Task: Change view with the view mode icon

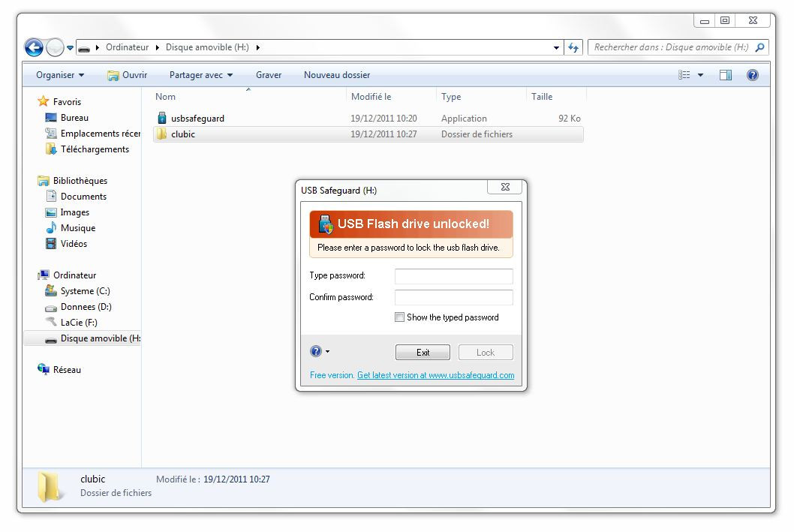Action: [x=684, y=75]
